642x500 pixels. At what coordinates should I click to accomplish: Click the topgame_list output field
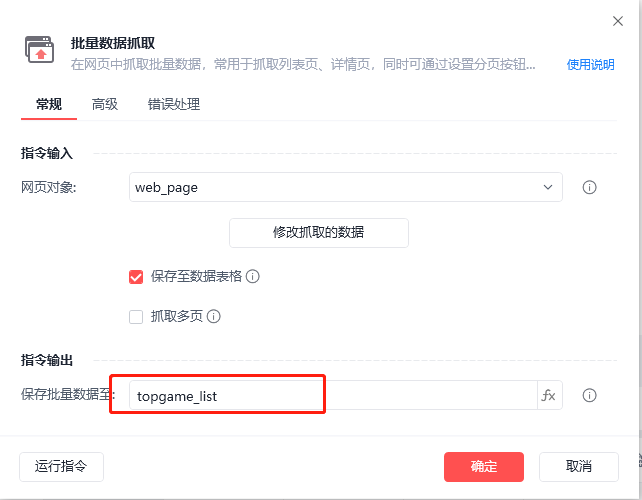pos(333,395)
